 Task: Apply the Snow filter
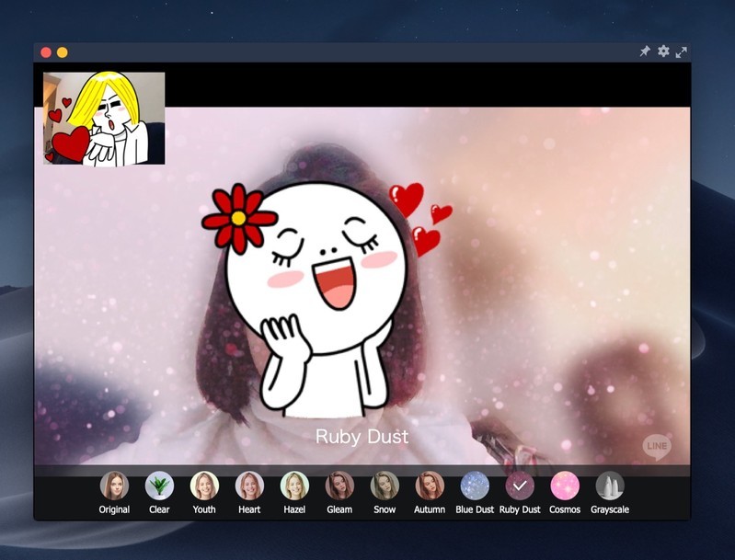click(385, 486)
